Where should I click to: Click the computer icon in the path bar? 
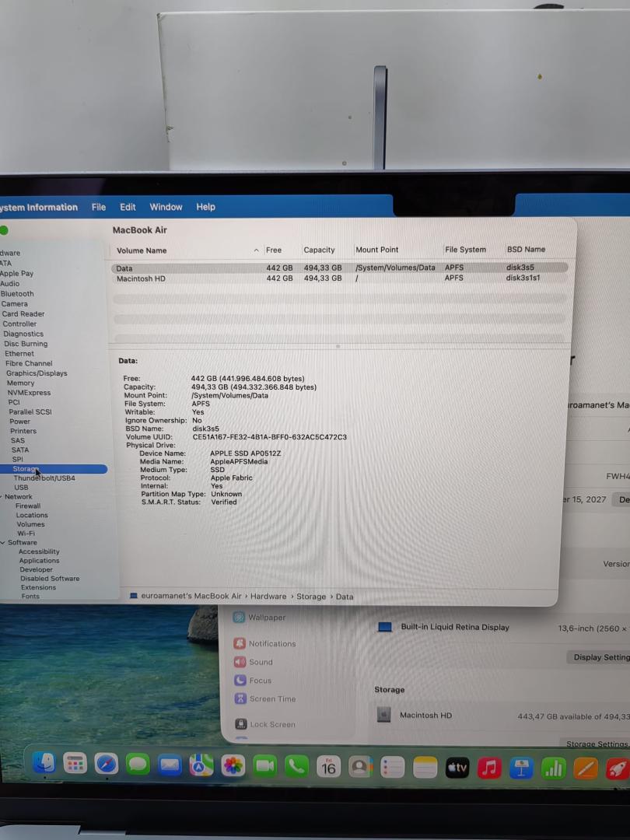134,596
